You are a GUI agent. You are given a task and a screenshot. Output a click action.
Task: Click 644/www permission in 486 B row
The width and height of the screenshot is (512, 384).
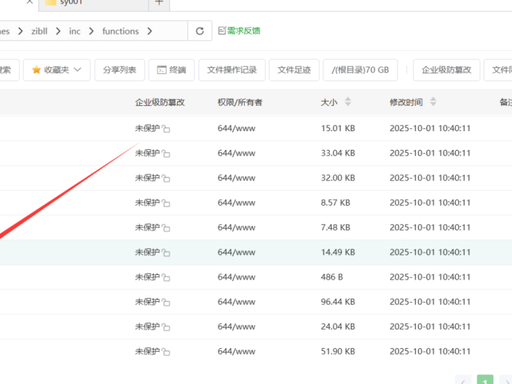point(236,277)
